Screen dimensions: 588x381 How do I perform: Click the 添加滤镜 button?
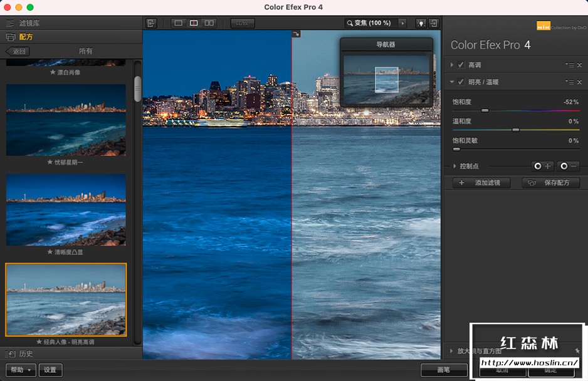pos(481,183)
